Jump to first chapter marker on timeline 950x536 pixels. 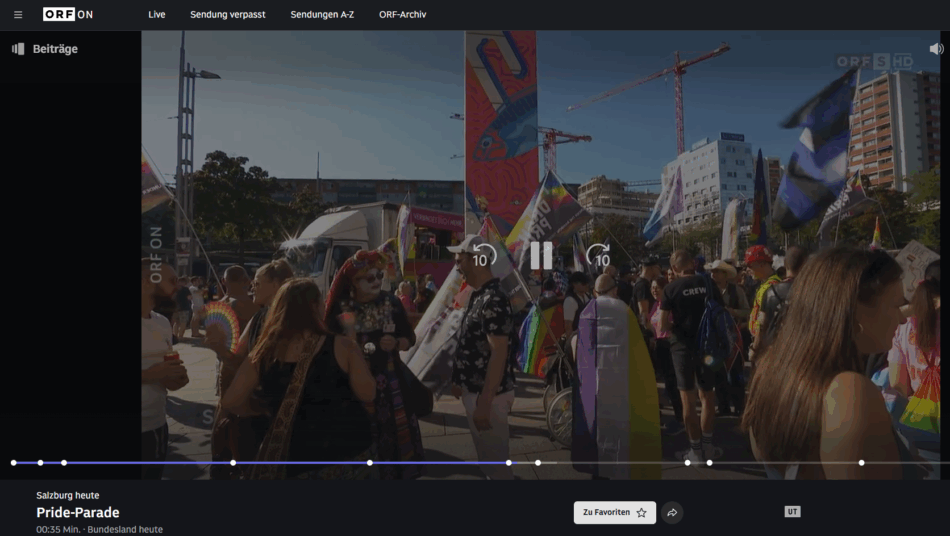coord(13,463)
